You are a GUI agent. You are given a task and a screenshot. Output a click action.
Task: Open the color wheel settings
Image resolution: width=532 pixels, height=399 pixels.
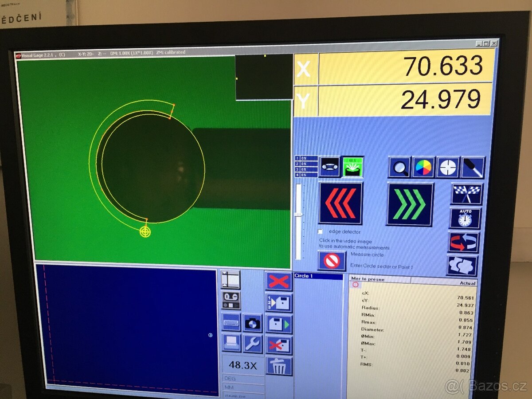coord(423,168)
